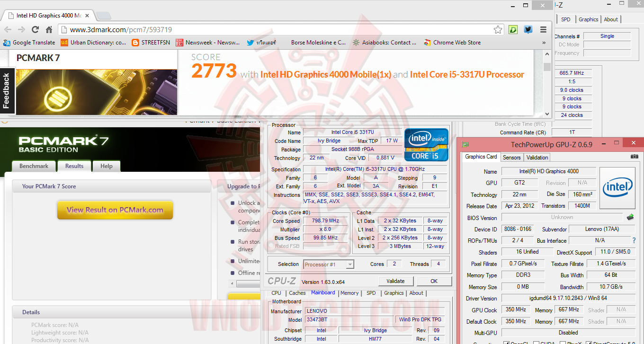This screenshot has height=344, width=644.
Task: Switch to GPU-Z Sensors tab
Action: (x=511, y=158)
